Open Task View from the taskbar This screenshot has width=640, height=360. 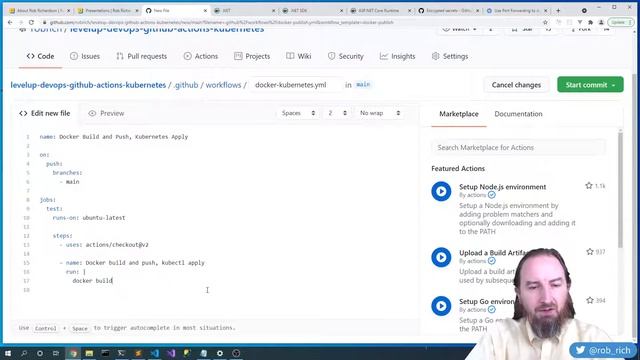56,353
